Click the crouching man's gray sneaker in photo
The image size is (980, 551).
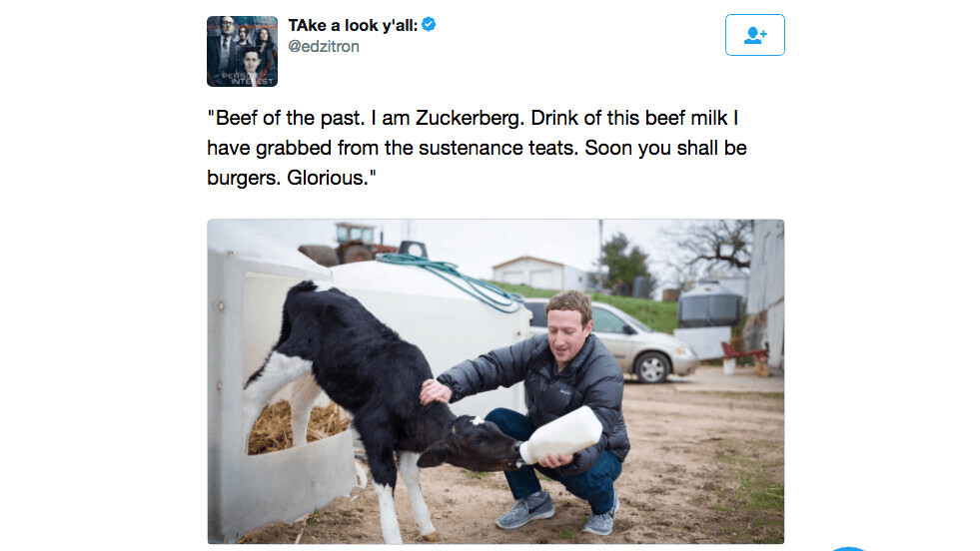coord(525,509)
